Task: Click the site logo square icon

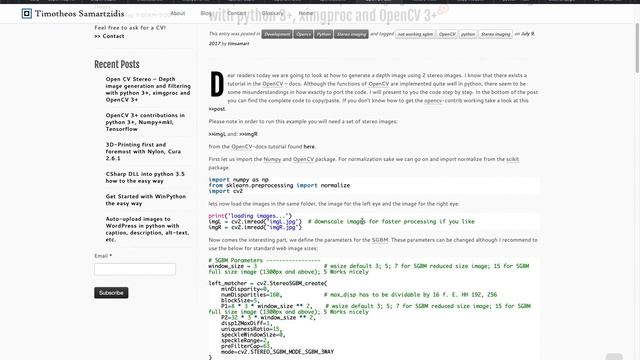Action: 27,14
